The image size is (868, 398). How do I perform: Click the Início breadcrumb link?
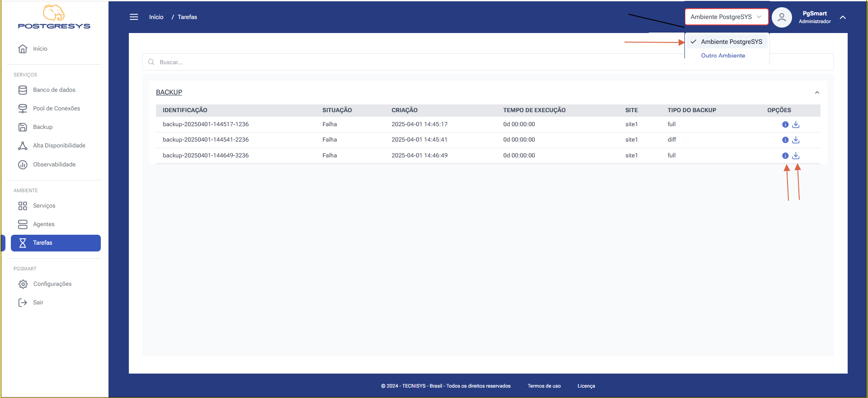pyautogui.click(x=156, y=17)
